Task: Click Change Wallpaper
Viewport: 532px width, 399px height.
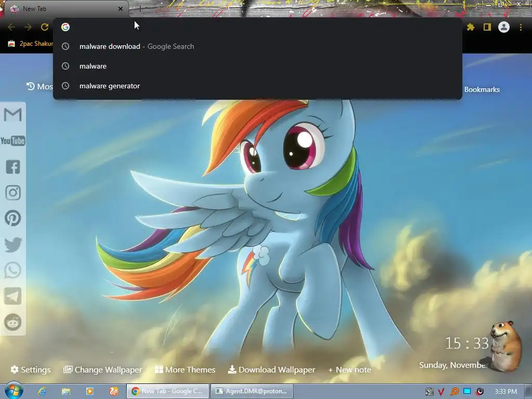Action: [103, 369]
